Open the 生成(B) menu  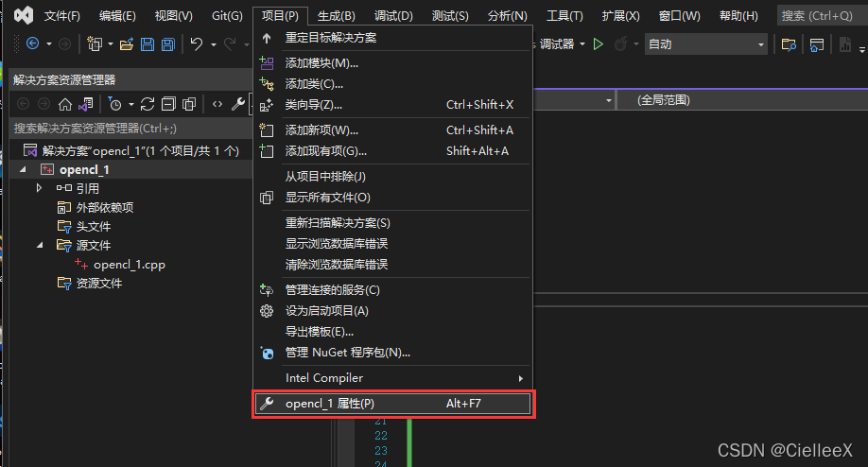(x=337, y=16)
